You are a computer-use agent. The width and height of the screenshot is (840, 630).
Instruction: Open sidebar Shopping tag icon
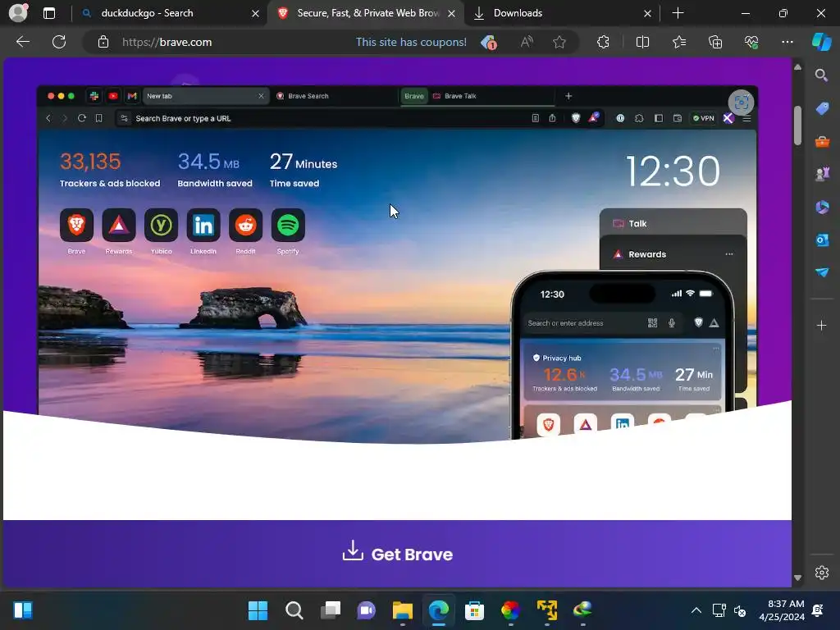click(x=822, y=108)
